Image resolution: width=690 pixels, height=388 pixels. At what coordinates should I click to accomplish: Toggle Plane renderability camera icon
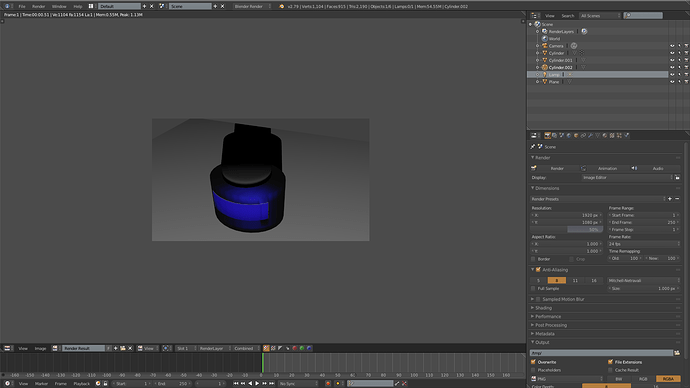click(686, 82)
